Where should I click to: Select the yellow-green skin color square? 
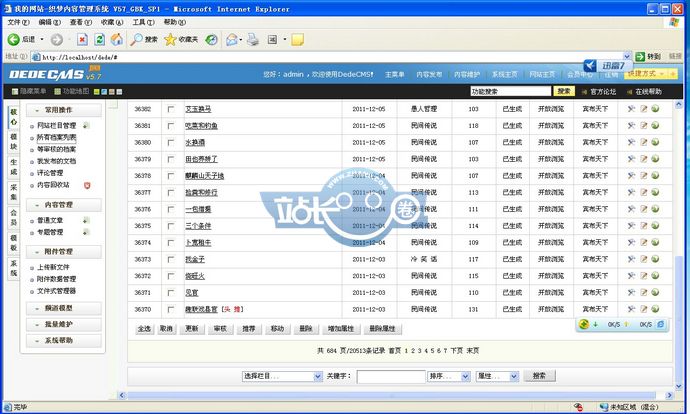pos(96,92)
